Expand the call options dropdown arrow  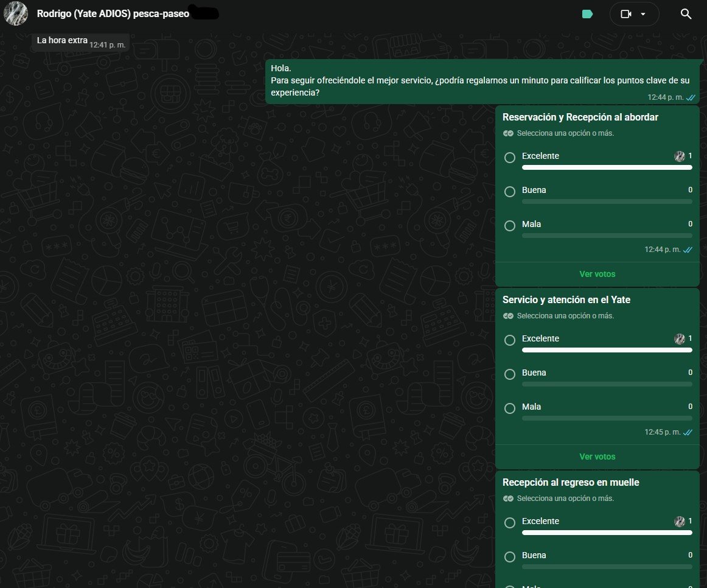pos(643,14)
